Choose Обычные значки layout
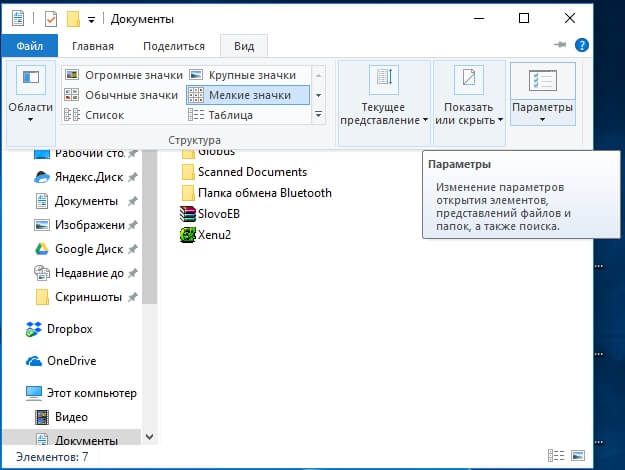This screenshot has width=625, height=470. click(121, 95)
